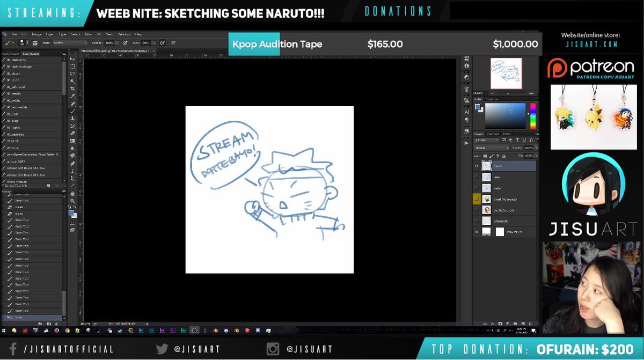
Task: Select the Brush tool in toolbox
Action: tap(72, 111)
